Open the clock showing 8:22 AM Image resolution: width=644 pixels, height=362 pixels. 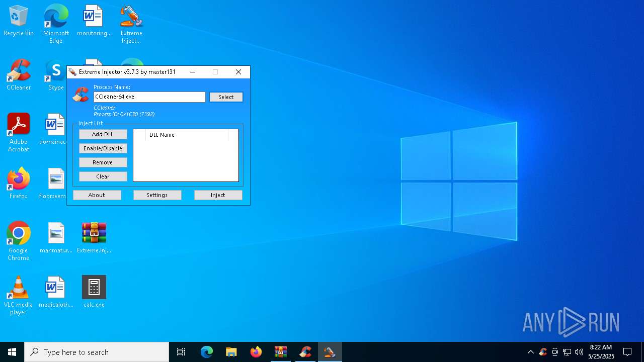(601, 352)
